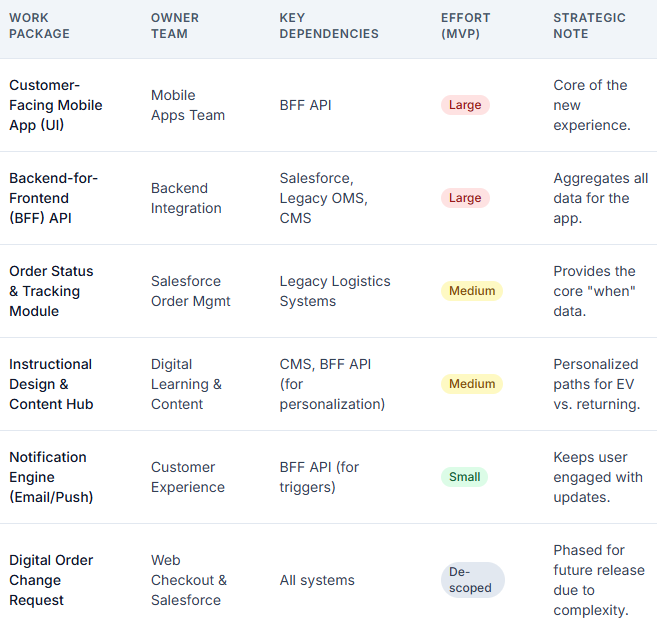Select the EFFORT (MVP) column header
The image size is (657, 622).
click(465, 26)
